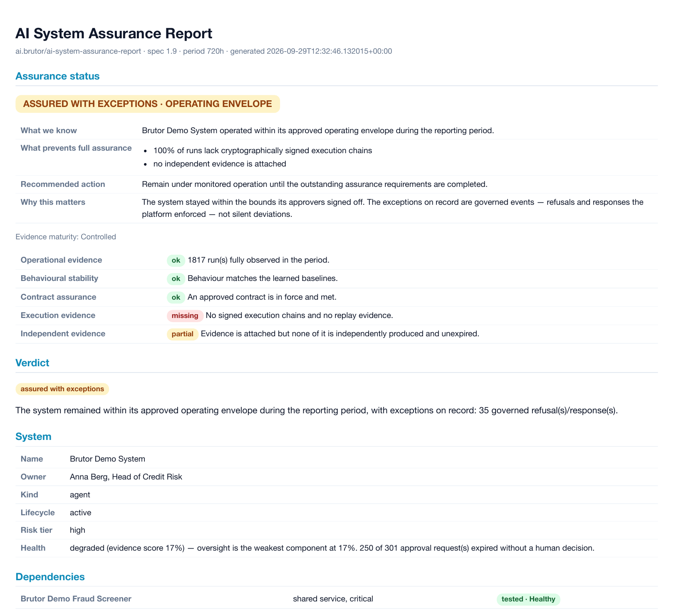Select the Brutor Demo System name value
Image resolution: width=674 pixels, height=616 pixels.
click(107, 459)
